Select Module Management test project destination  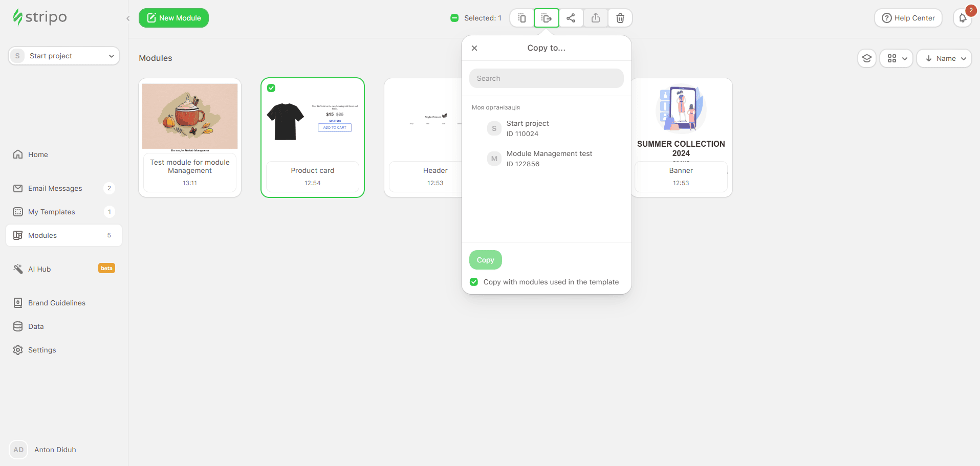click(549, 159)
